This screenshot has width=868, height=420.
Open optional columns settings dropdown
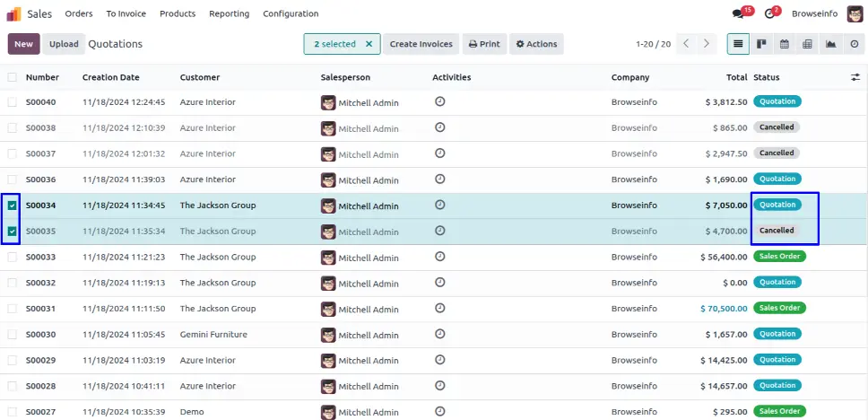(x=855, y=77)
